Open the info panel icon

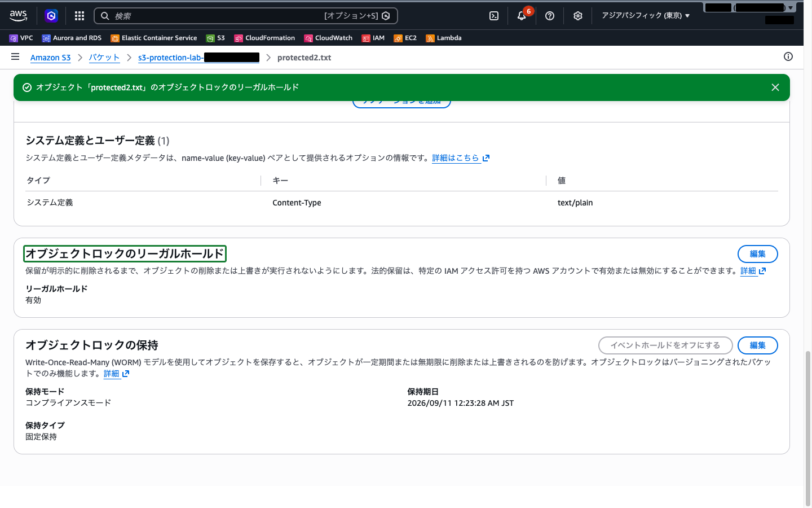788,56
